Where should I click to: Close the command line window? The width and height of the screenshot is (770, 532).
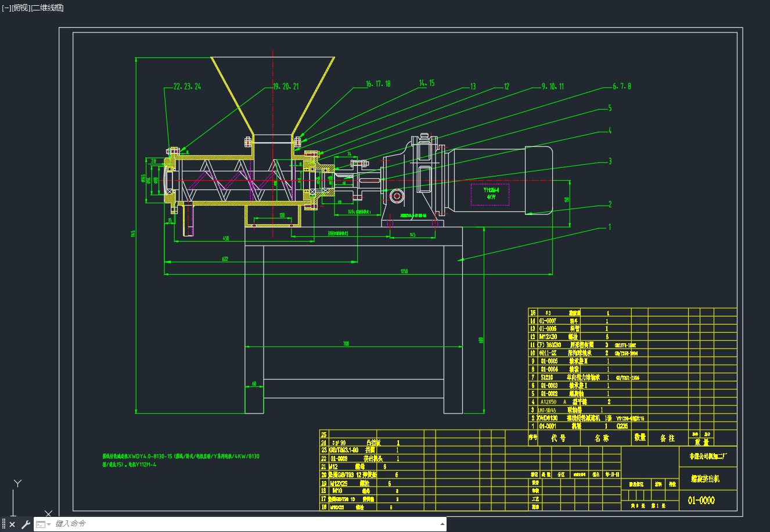coord(12,524)
